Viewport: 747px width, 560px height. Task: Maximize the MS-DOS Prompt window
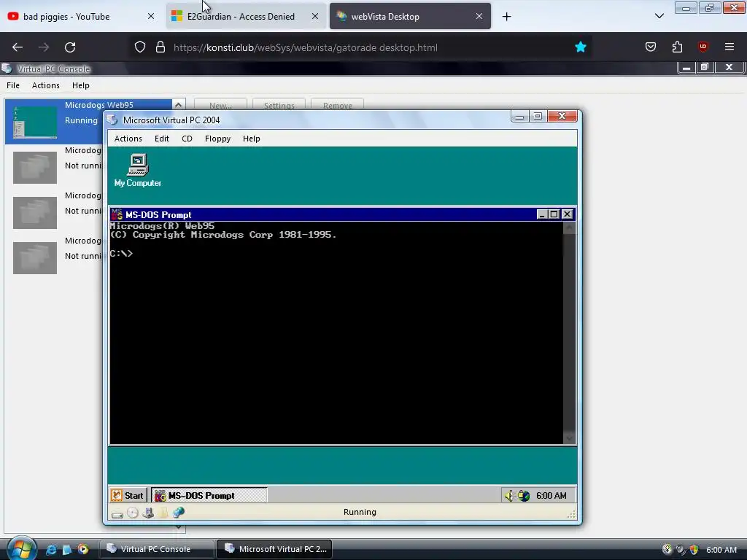tap(554, 214)
